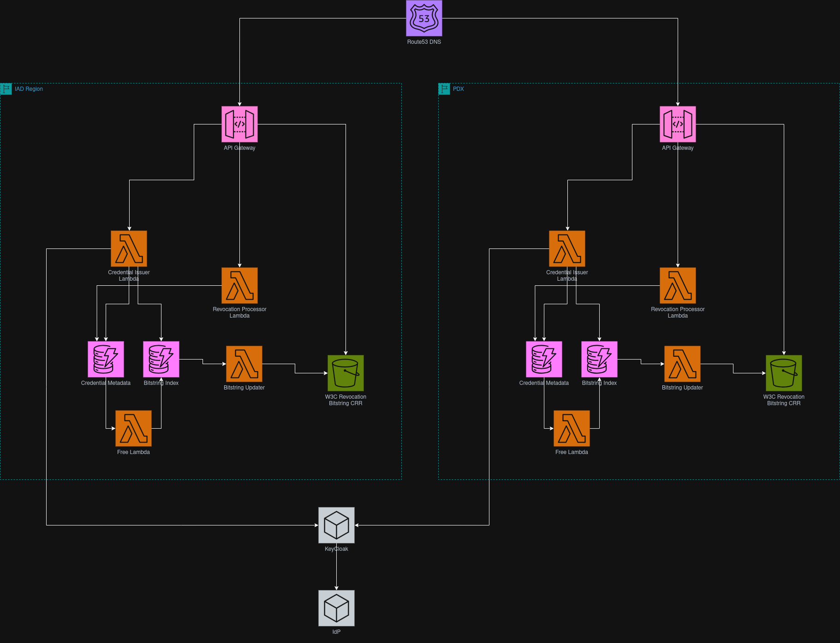Click the PDX Bitstring Updater Lambda icon

pyautogui.click(x=682, y=364)
